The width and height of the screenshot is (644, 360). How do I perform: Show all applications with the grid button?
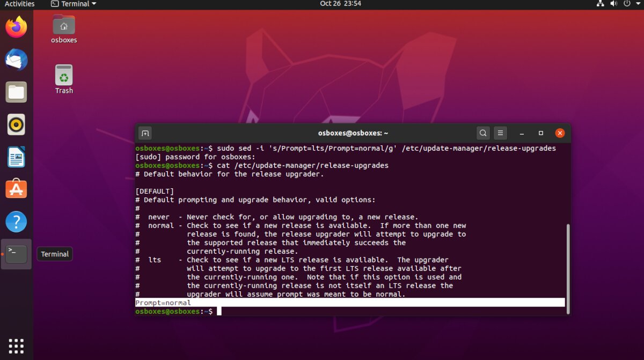pyautogui.click(x=16, y=346)
